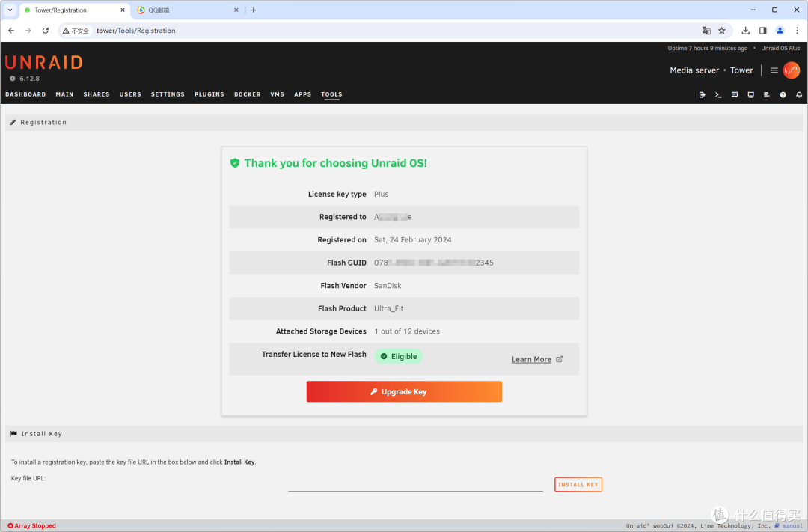
Task: Go to the Docker menu
Action: click(247, 94)
